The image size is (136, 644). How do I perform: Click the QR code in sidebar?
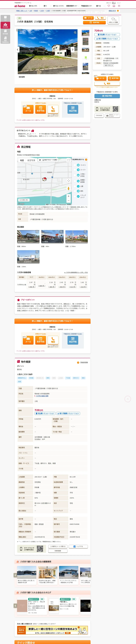(115, 109)
